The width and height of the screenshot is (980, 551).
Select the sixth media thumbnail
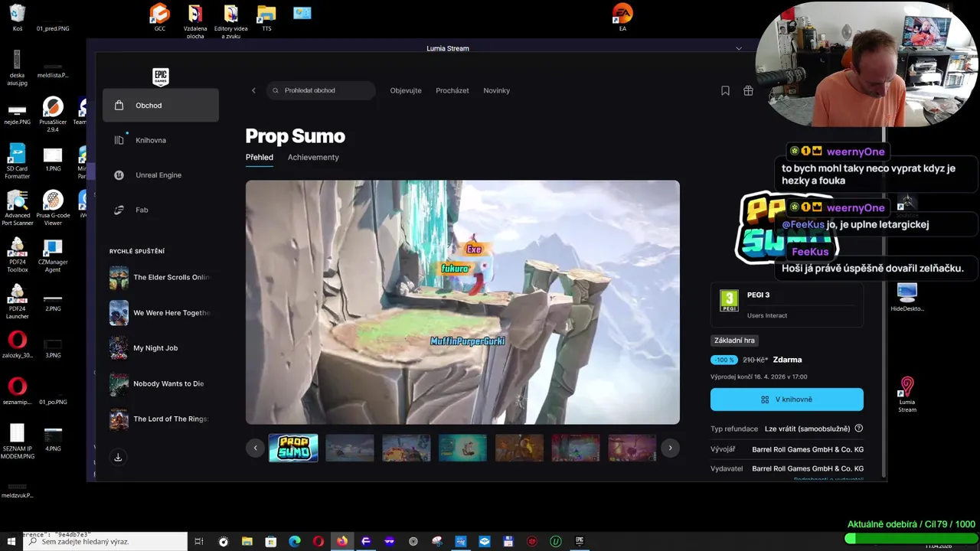pos(576,448)
